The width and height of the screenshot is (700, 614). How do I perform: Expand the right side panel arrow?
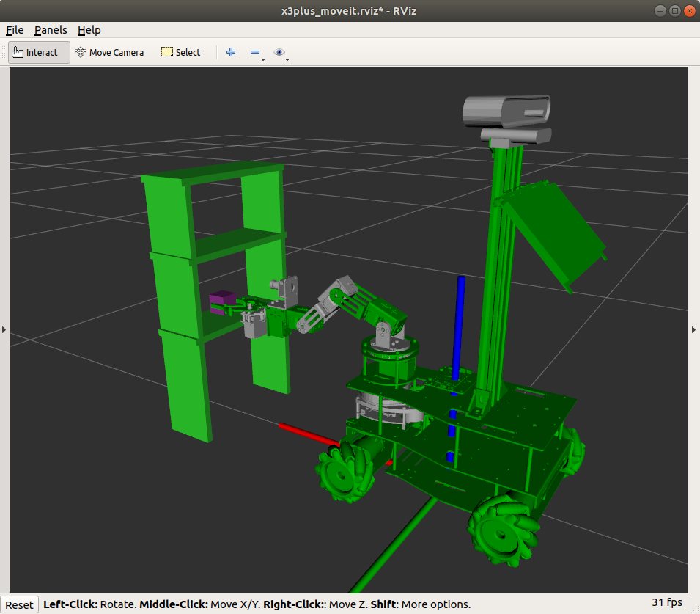[x=693, y=330]
